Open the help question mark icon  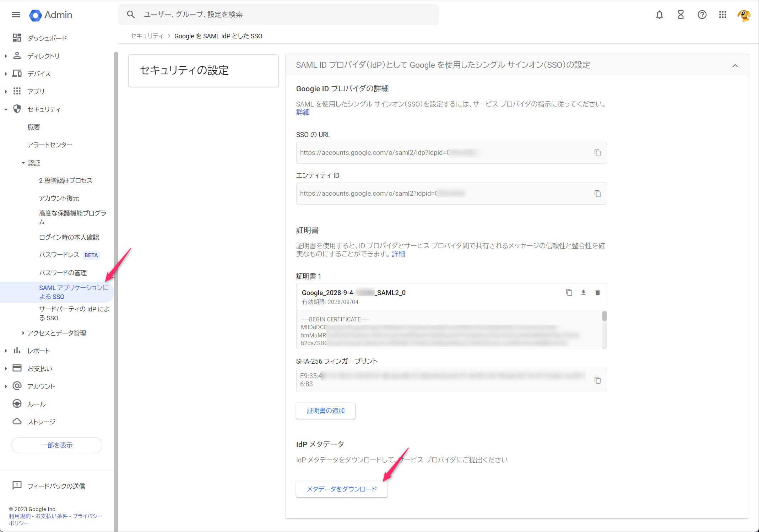pos(702,15)
